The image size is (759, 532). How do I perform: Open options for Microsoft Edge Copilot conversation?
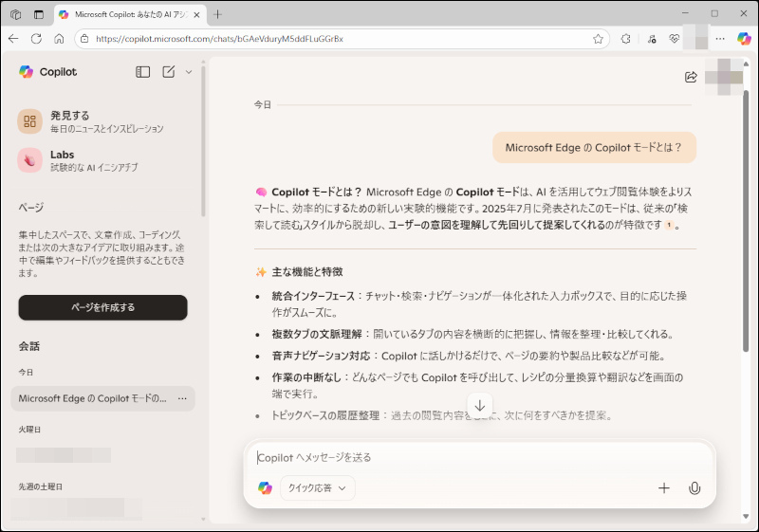[x=182, y=398]
